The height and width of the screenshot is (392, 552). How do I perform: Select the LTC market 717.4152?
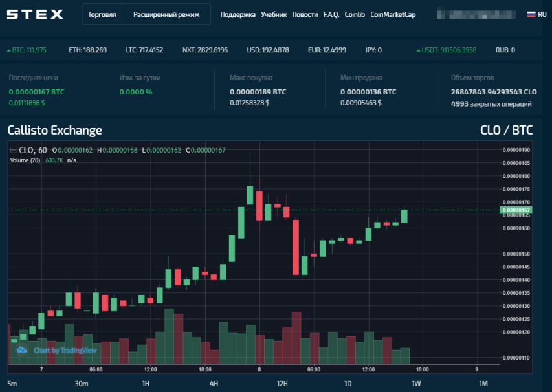point(144,50)
